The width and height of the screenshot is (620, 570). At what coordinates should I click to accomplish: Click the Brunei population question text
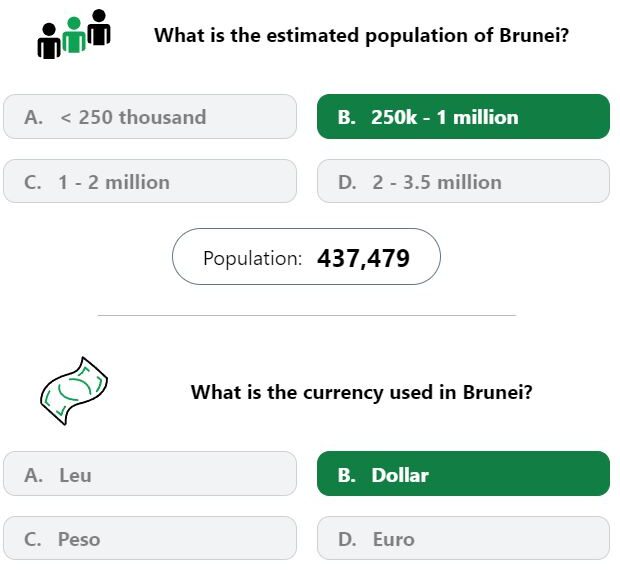pos(361,36)
